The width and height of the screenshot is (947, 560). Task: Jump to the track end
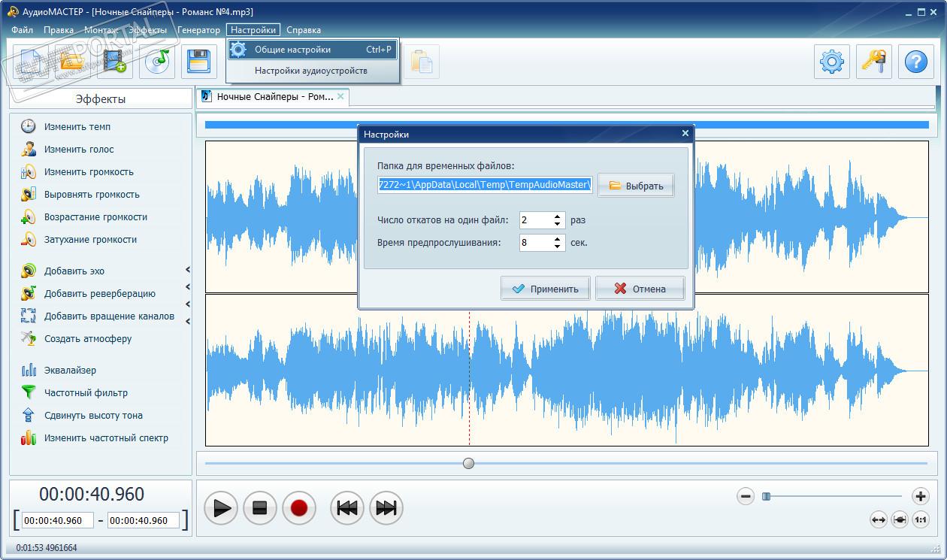[386, 508]
